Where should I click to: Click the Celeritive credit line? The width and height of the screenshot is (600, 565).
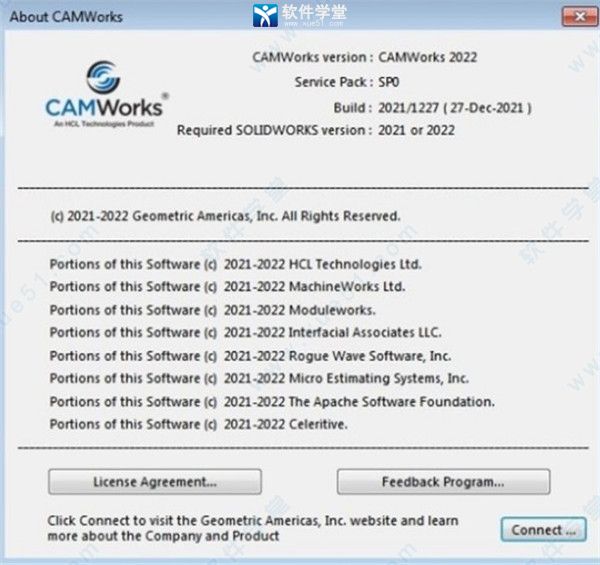198,424
